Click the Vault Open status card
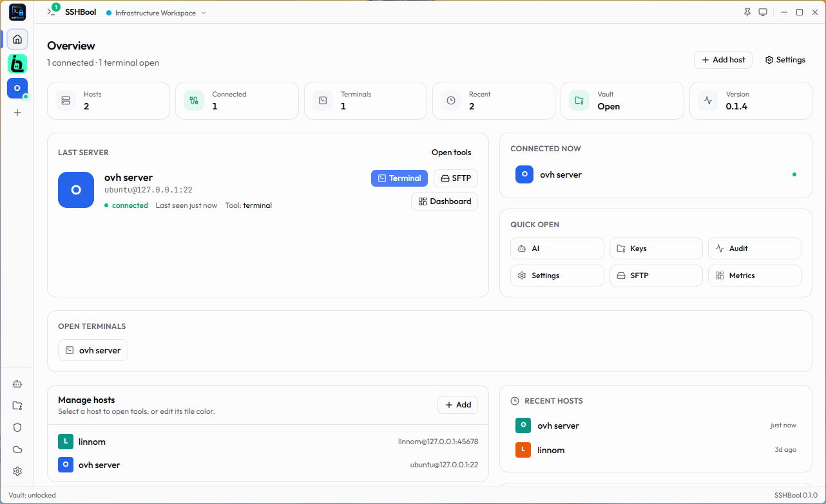The width and height of the screenshot is (826, 504). pyautogui.click(x=622, y=100)
